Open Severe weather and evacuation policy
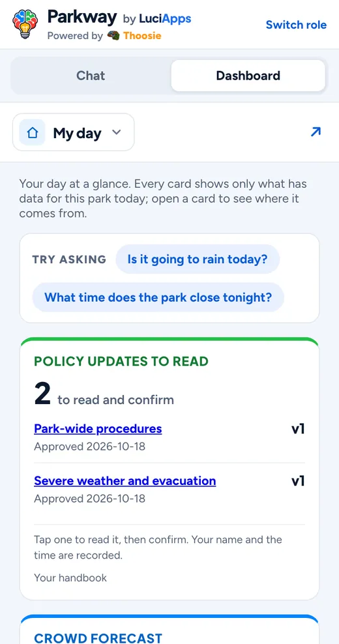This screenshot has width=339, height=644. tap(125, 481)
